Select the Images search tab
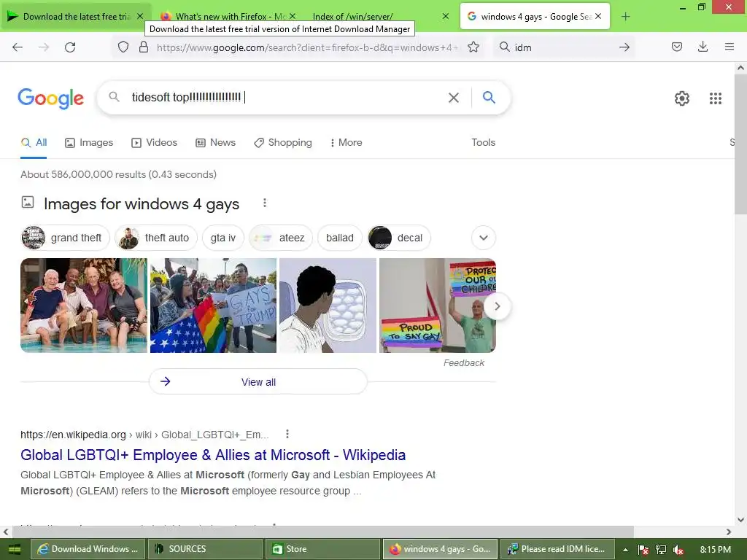 point(89,142)
